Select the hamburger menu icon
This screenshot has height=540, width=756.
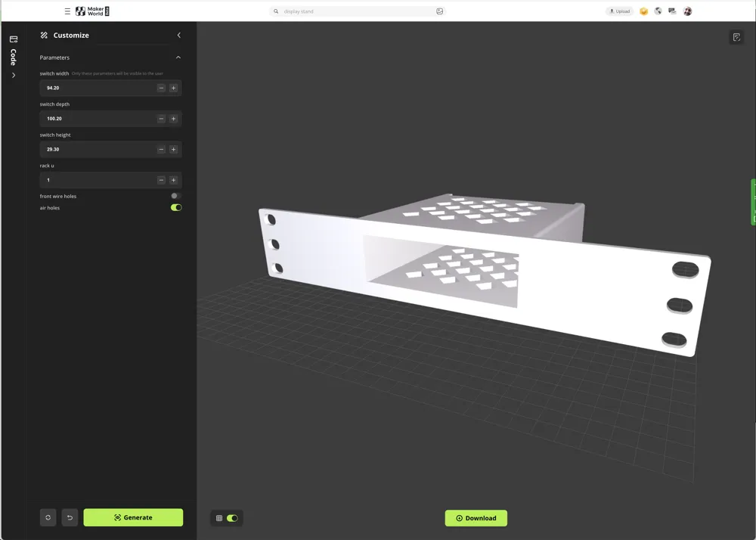(x=67, y=11)
